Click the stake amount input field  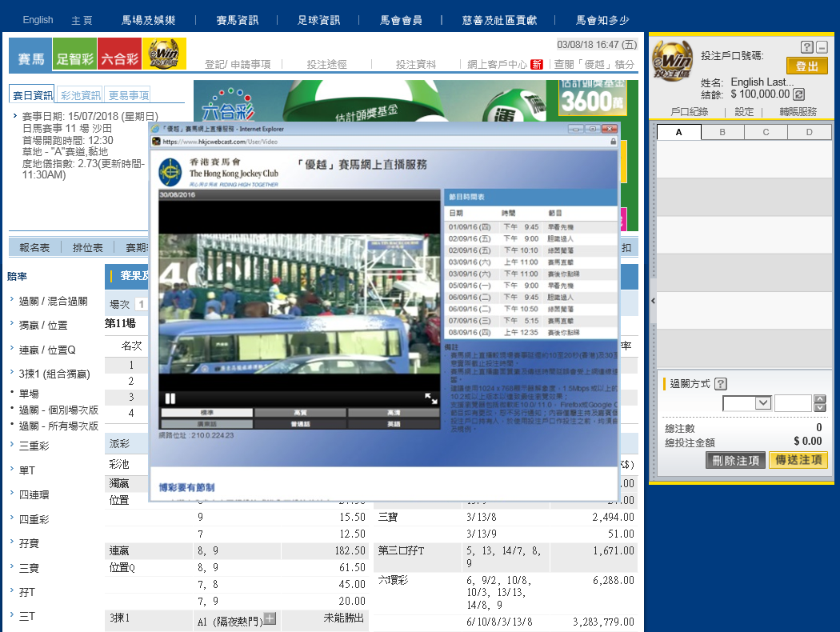[792, 403]
